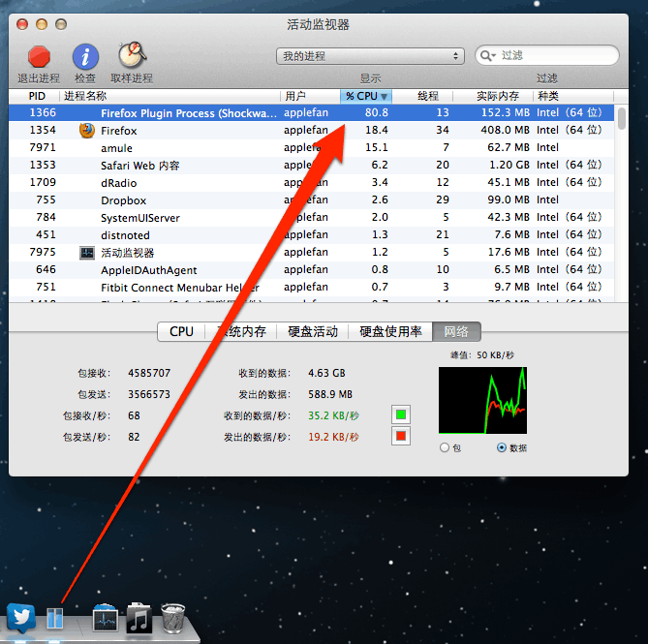This screenshot has height=644, width=648.
Task: Open the Twitter app in the Dock
Action: pyautogui.click(x=21, y=618)
